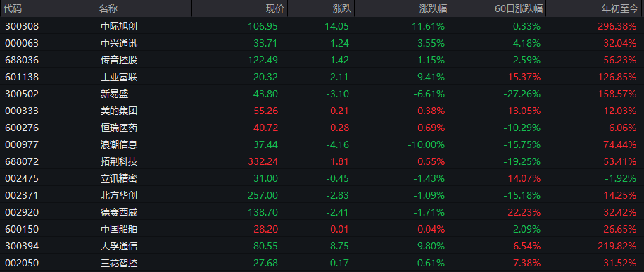Open the 新易盛 stock name
The width and height of the screenshot is (644, 272).
coord(114,94)
